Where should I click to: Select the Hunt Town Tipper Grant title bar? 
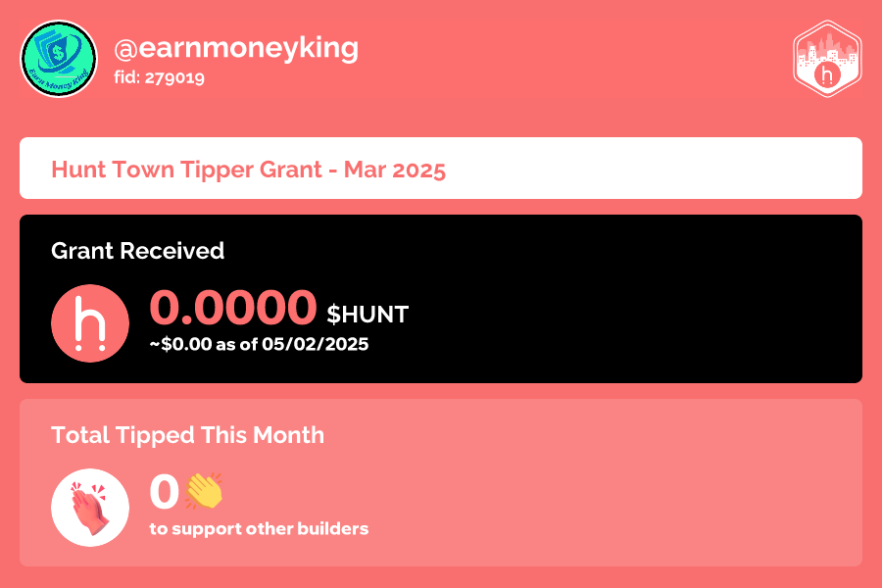[x=441, y=169]
